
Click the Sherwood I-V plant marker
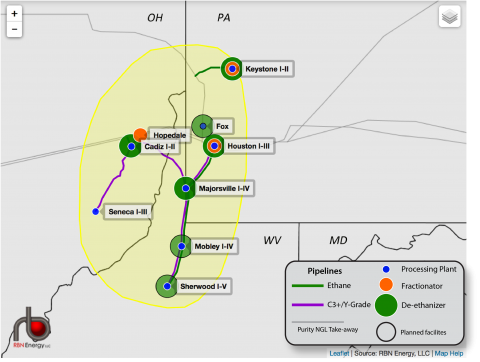167,286
